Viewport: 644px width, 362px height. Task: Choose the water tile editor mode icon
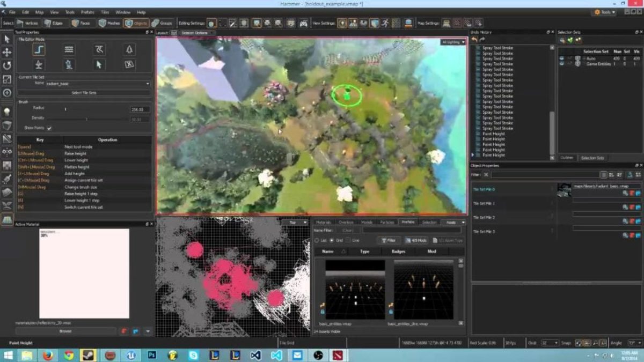(x=69, y=49)
